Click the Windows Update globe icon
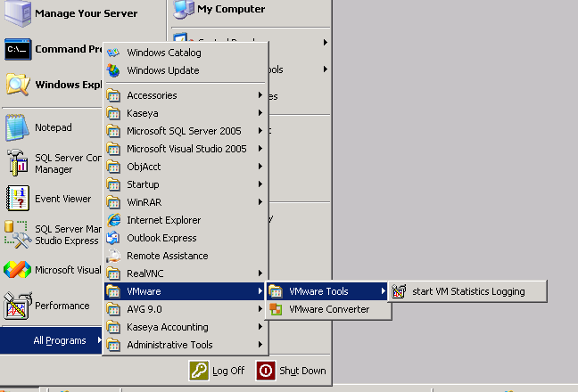Viewport: 578px width, 392px height. point(113,70)
